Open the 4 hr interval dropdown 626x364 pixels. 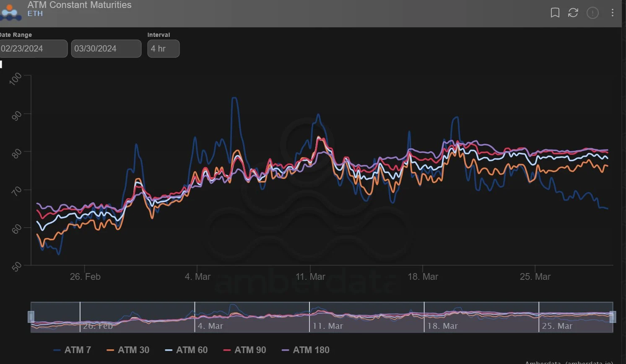(x=164, y=49)
